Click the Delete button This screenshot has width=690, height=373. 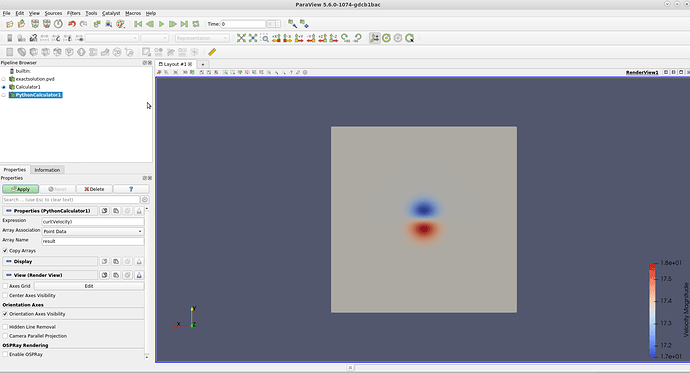coord(94,189)
